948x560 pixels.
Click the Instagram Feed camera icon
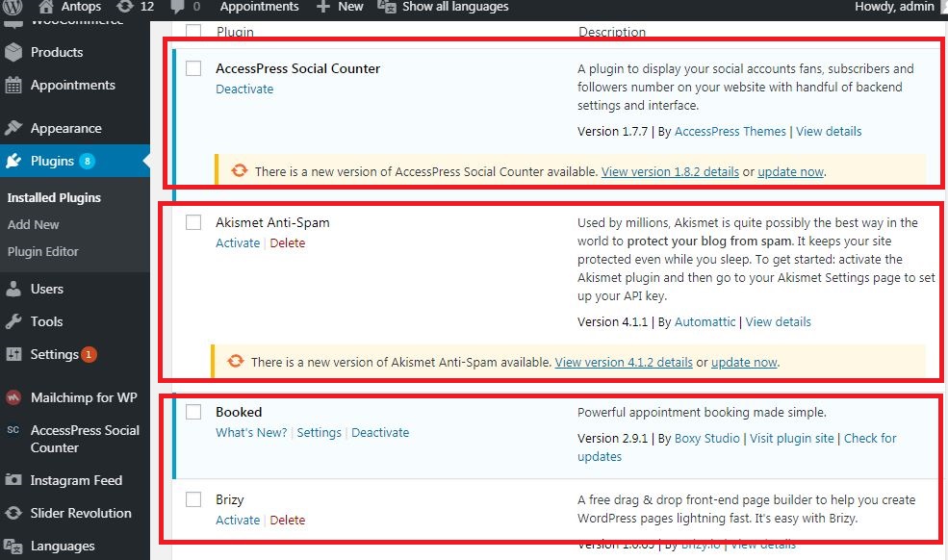pos(13,480)
